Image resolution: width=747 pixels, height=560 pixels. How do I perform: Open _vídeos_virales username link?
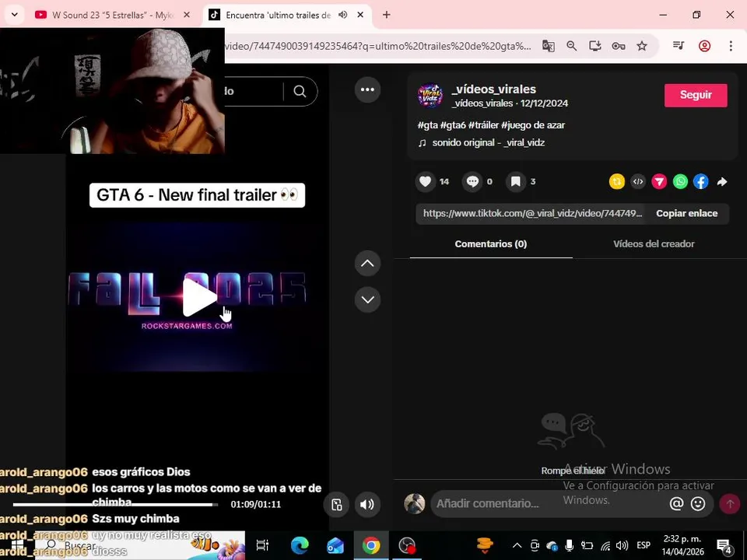(x=493, y=89)
